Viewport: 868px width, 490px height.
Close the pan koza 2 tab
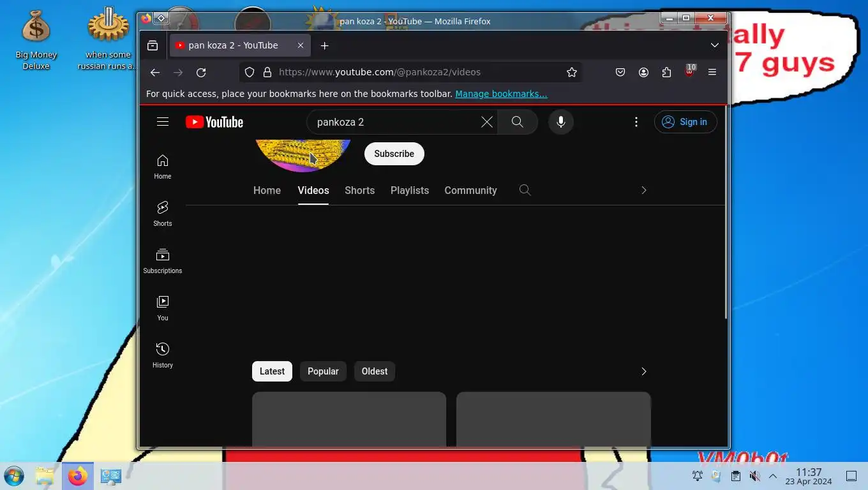tap(300, 45)
